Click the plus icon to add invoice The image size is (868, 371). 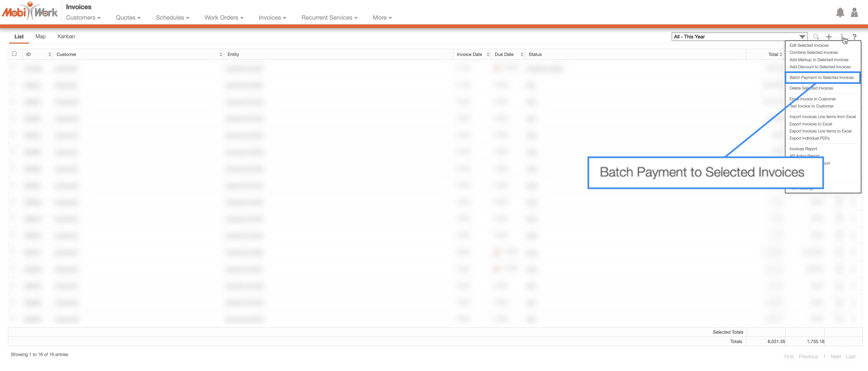point(829,37)
